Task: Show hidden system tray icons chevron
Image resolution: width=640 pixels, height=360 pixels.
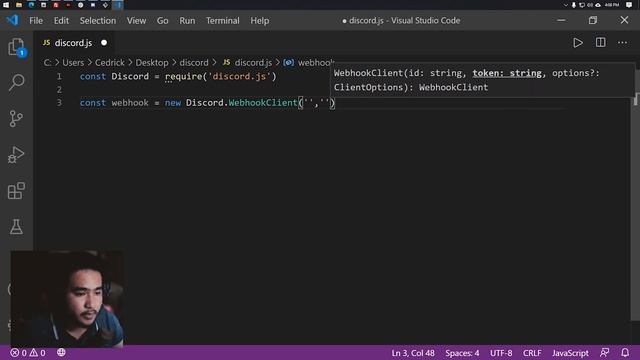Action: click(x=565, y=5)
